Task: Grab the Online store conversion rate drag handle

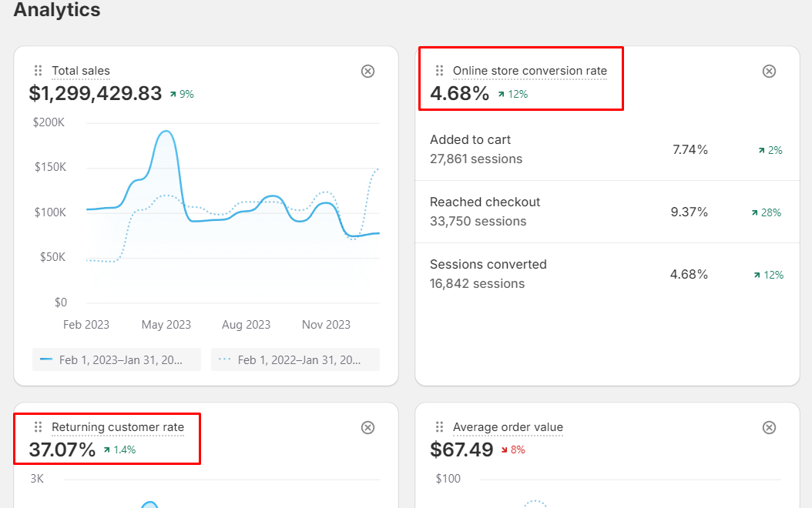Action: [x=439, y=70]
